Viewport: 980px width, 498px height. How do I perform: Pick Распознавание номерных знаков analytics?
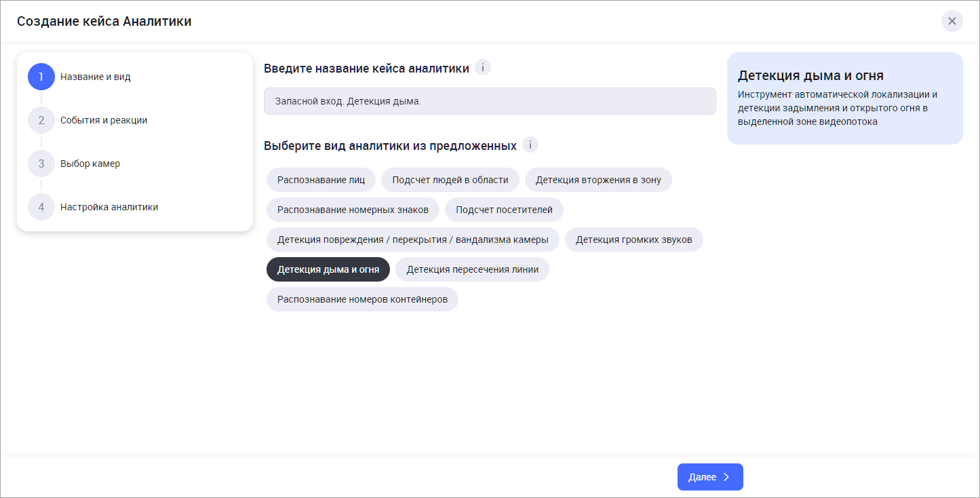[353, 210]
